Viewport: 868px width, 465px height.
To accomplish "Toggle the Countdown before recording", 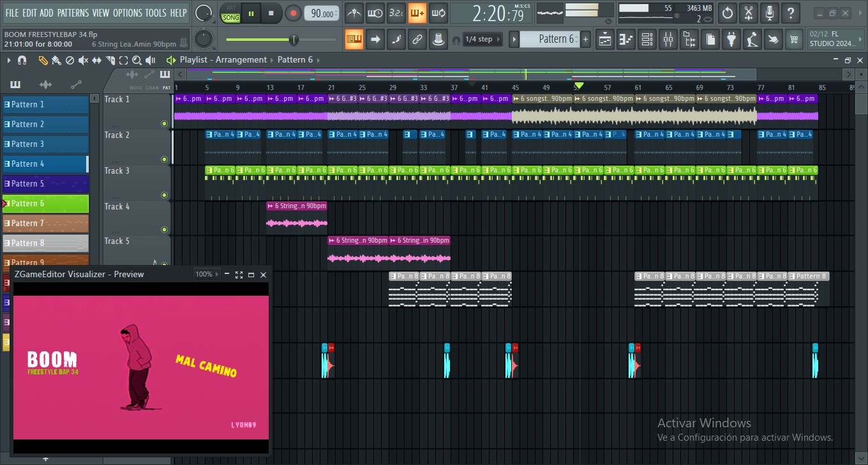I will 396,13.
